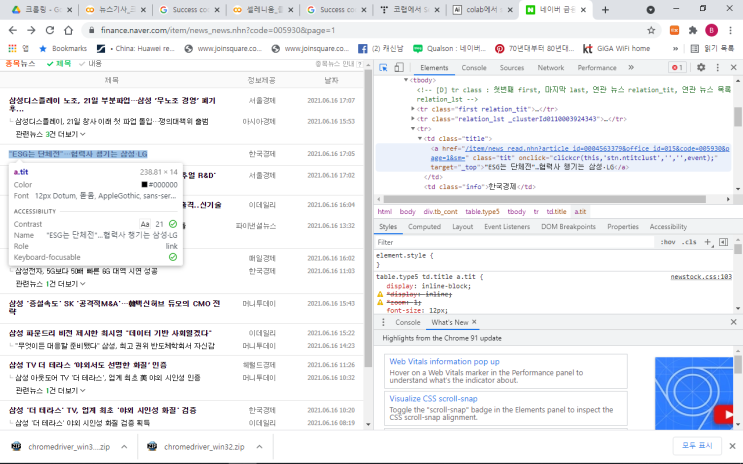Expand the tr relation_lst cluster node
The height and width of the screenshot is (464, 743).
pos(413,119)
